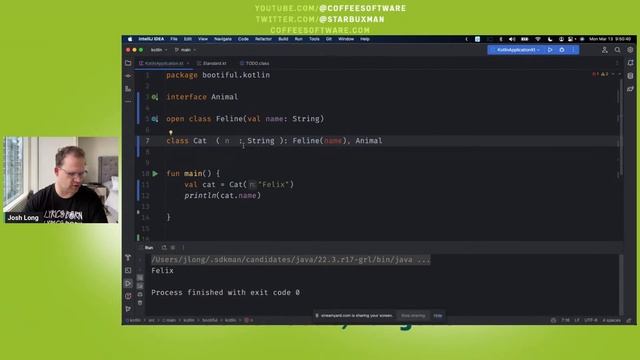Open the Run tool window icon in left sidebar
Viewport: 640px width, 360px height.
(128, 283)
